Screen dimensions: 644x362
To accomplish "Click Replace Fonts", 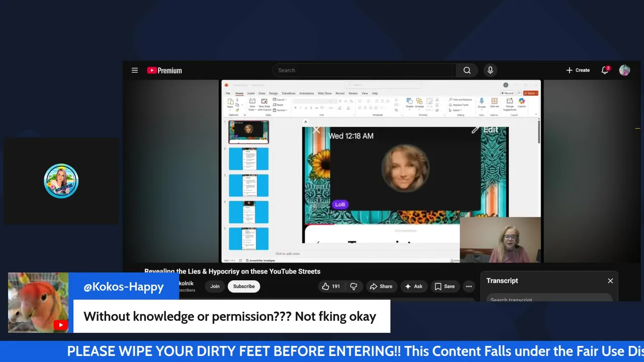I will click(x=458, y=105).
